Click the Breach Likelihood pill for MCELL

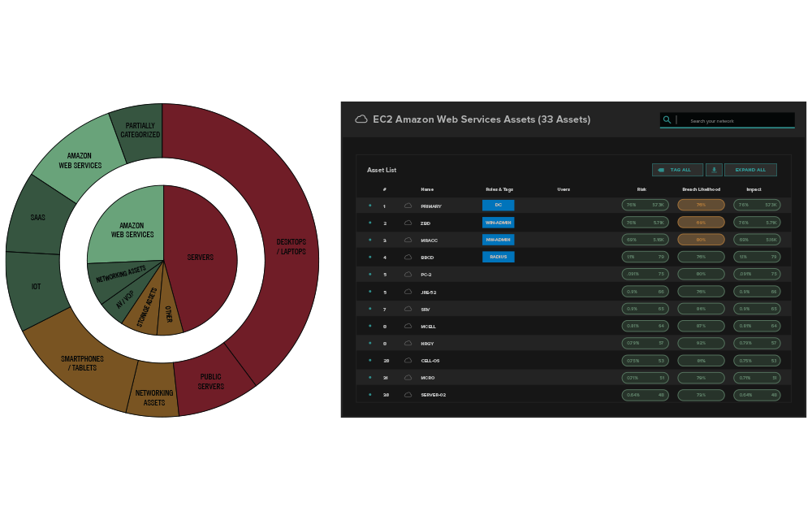(x=702, y=326)
